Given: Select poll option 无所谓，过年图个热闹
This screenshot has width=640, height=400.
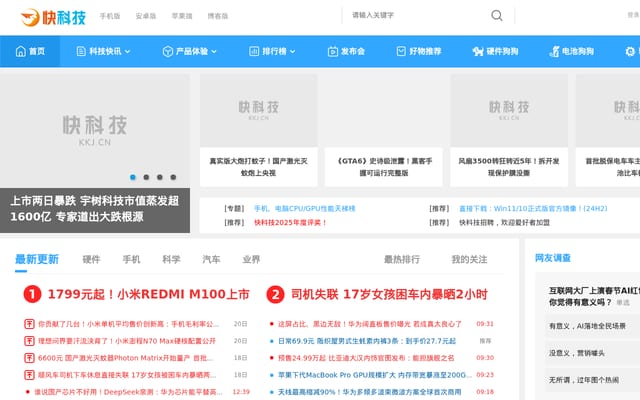Looking at the screenshot, I should click(592, 380).
